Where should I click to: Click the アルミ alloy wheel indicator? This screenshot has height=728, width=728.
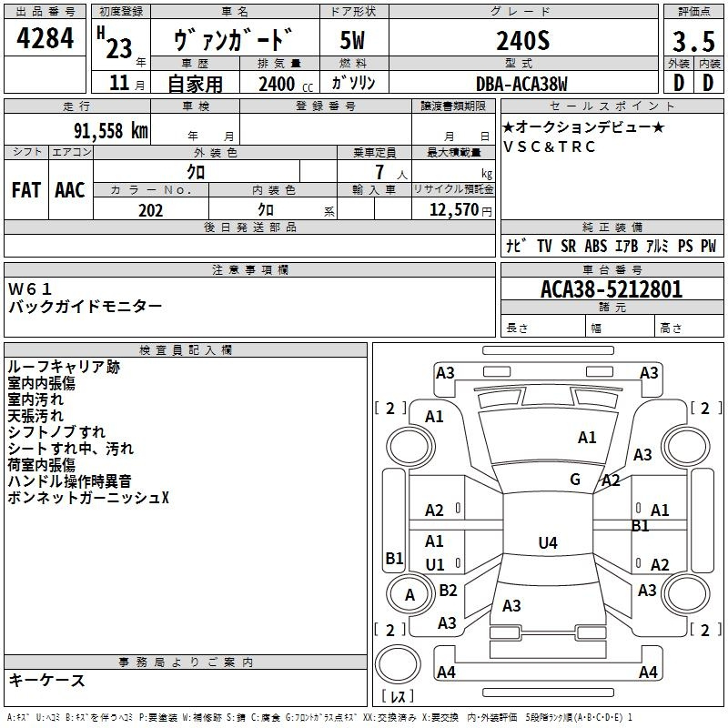(656, 246)
